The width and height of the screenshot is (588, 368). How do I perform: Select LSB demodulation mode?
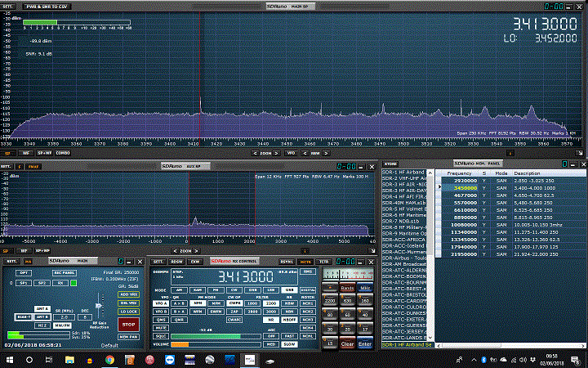coord(271,289)
